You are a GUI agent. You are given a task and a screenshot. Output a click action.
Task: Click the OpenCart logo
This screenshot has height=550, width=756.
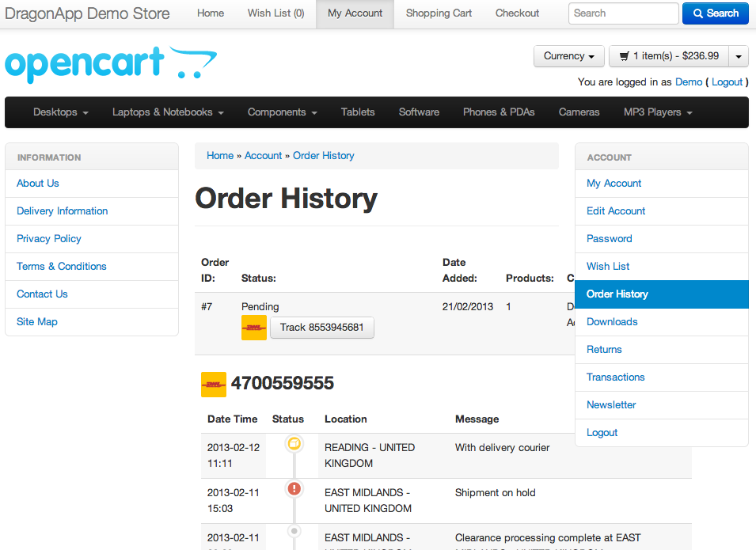[111, 65]
